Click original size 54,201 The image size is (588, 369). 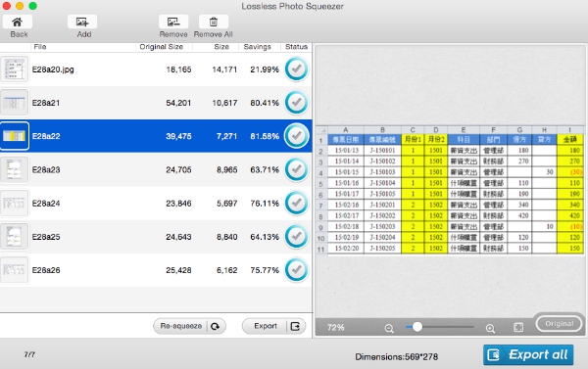click(178, 103)
